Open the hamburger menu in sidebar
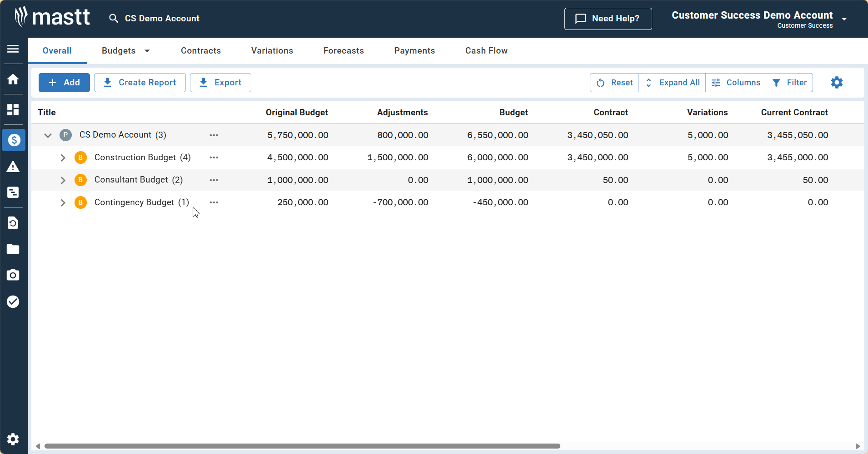 coord(13,49)
